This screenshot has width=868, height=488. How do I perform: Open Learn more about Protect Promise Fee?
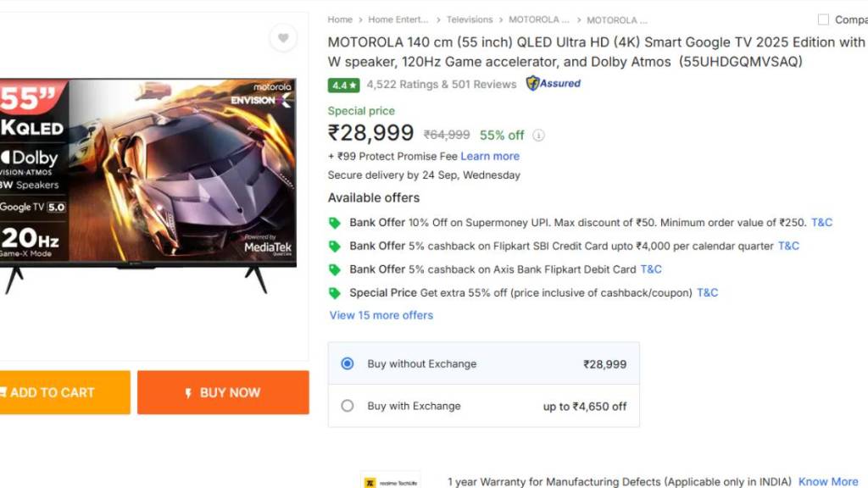[490, 157]
